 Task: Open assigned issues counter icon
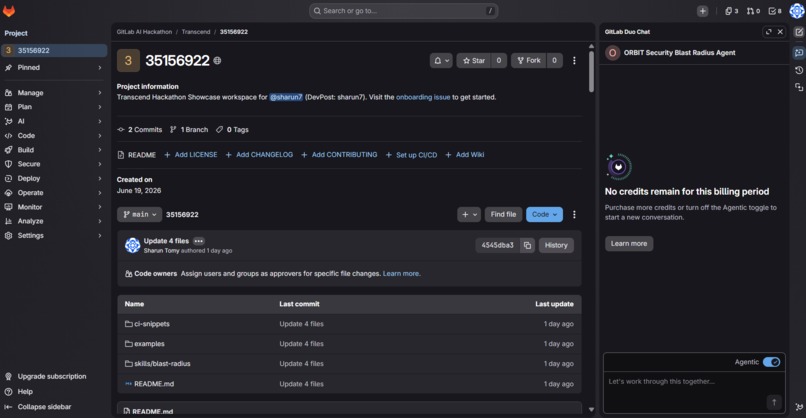(731, 11)
